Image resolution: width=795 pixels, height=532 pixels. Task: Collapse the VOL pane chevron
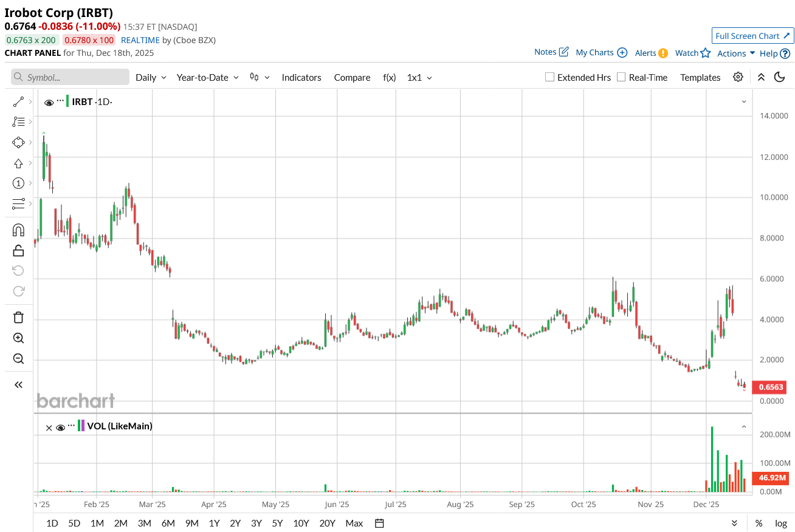click(744, 427)
